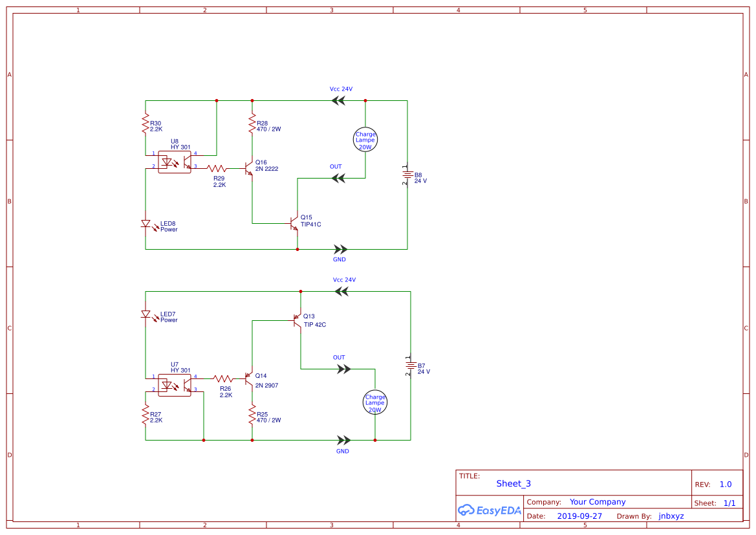
Task: Click the upper Charge Lampe 20W symbol
Action: (365, 139)
